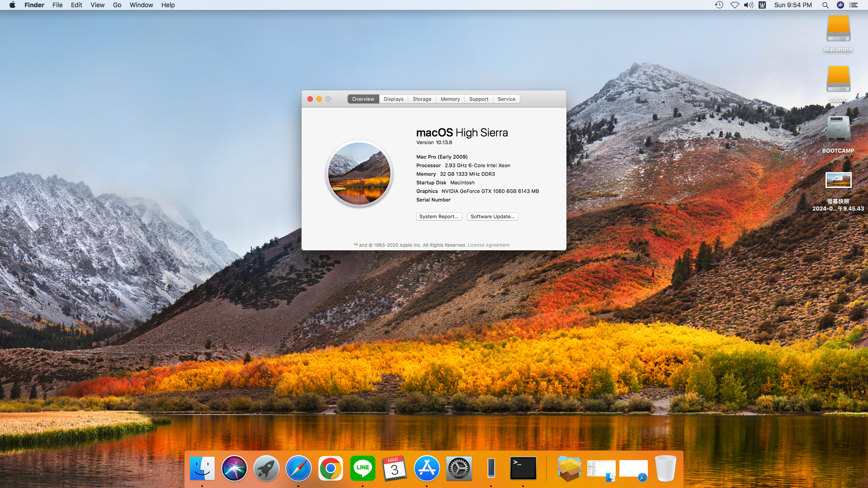Launch the App Store from the Dock
The width and height of the screenshot is (868, 488).
click(427, 468)
